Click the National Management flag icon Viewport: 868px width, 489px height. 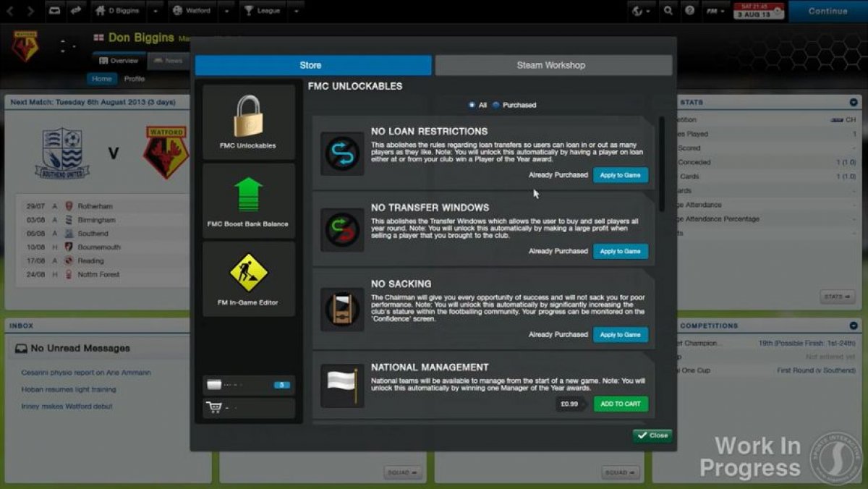pyautogui.click(x=342, y=386)
